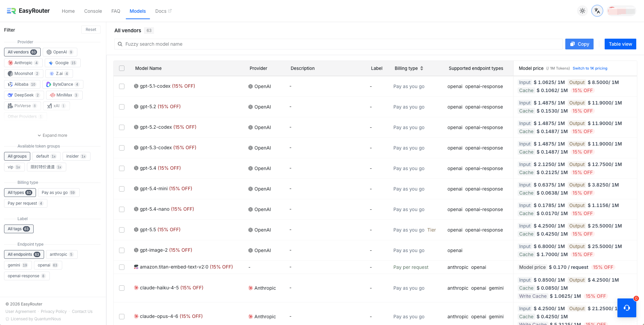Click the Anthropic provider icon in claude-opus-4-6 row
Viewport: 644px width, 325px height.
point(251,317)
